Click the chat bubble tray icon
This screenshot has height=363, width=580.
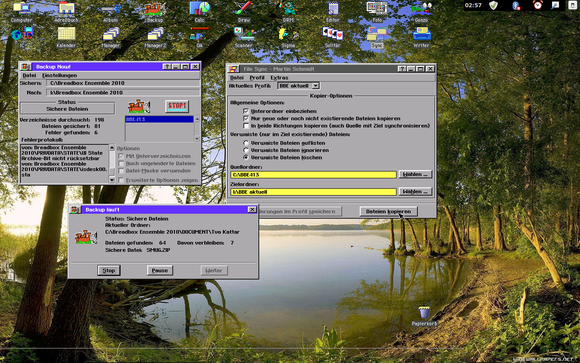click(555, 5)
